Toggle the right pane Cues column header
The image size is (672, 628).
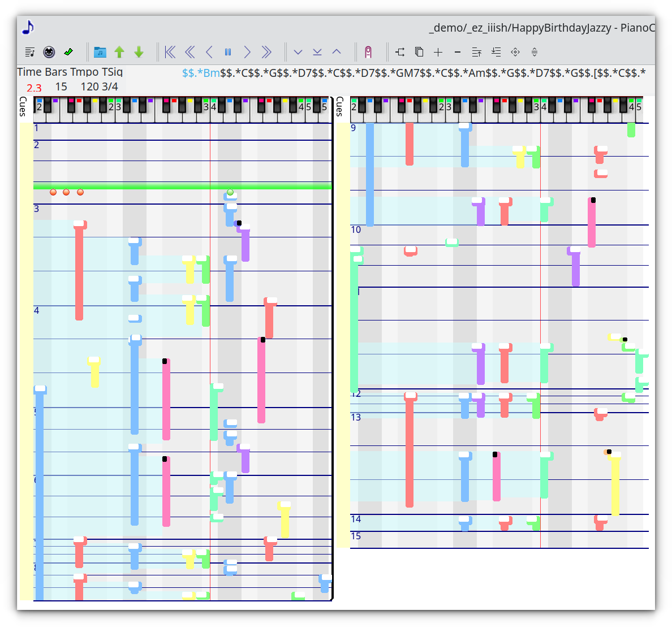click(x=340, y=106)
